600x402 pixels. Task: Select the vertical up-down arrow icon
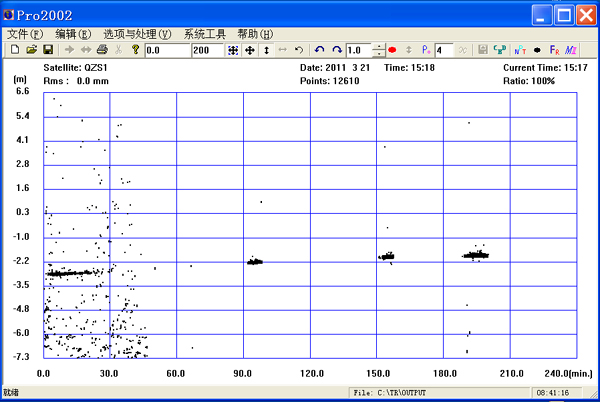pos(266,50)
